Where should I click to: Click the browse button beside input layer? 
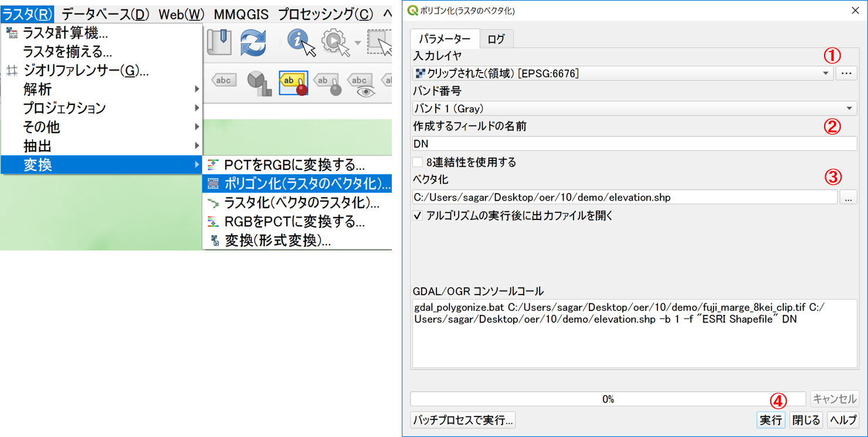pos(846,73)
